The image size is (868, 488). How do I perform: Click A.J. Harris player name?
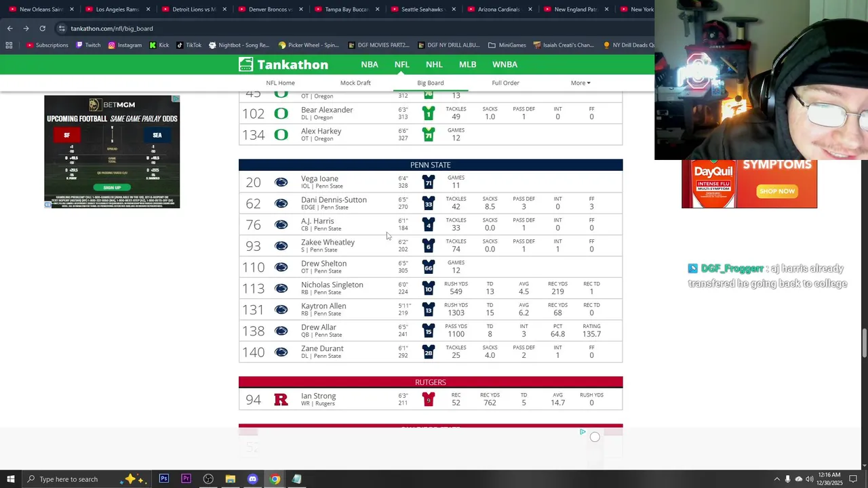[x=317, y=221]
